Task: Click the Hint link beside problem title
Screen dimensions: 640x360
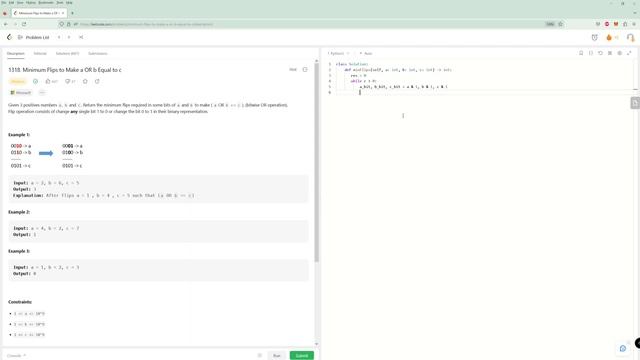Action: 293,70
